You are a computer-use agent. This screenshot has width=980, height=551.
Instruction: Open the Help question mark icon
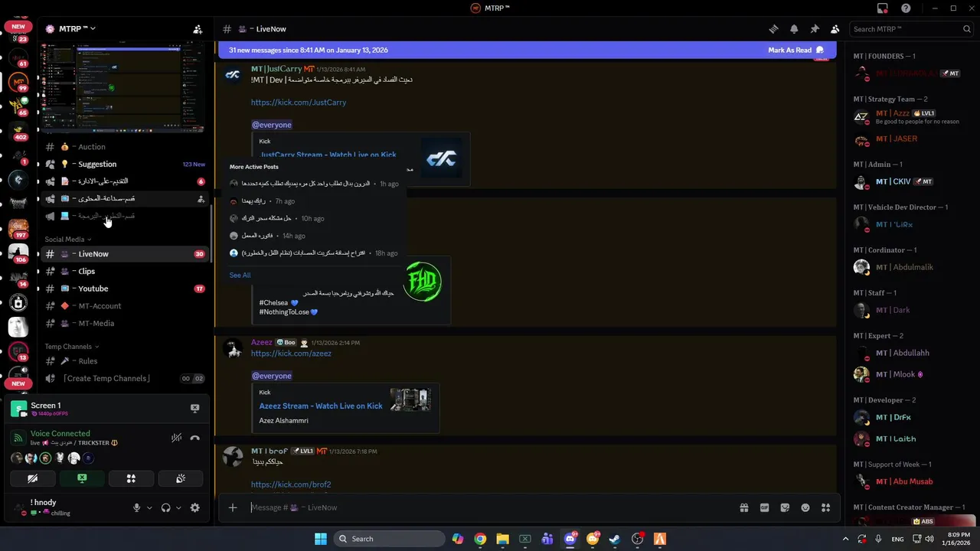point(906,8)
